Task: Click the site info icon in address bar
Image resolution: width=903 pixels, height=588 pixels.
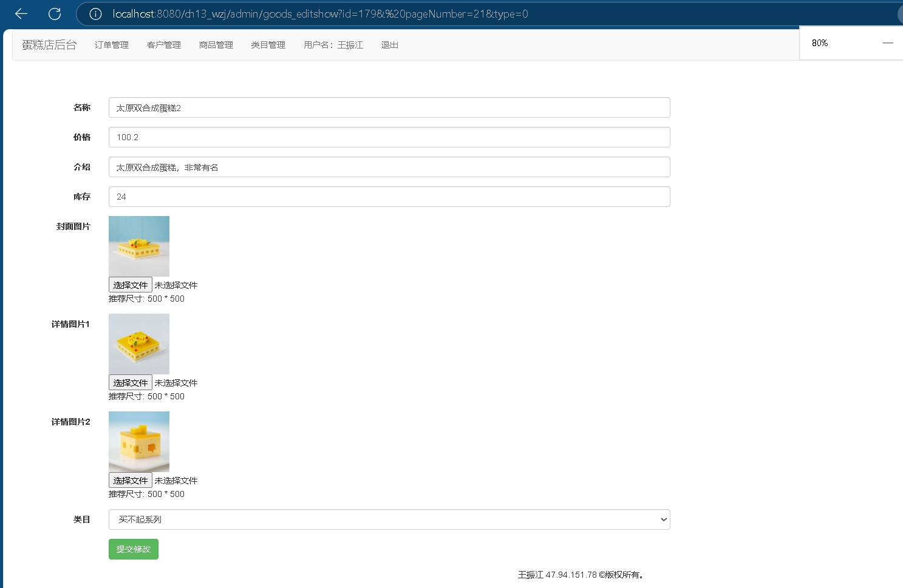Action: click(95, 14)
